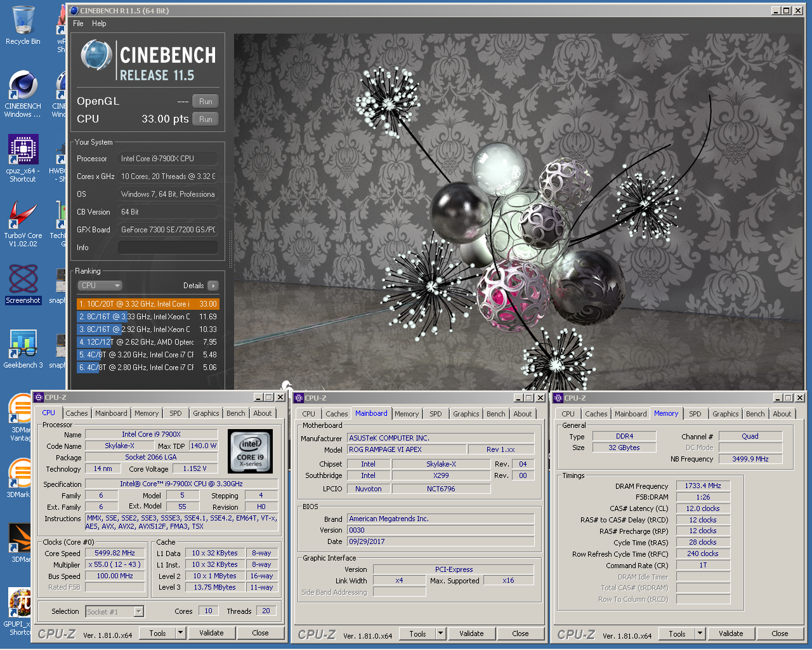This screenshot has height=650, width=812.
Task: Click middle CPU-Z window title icon
Action: 299,398
